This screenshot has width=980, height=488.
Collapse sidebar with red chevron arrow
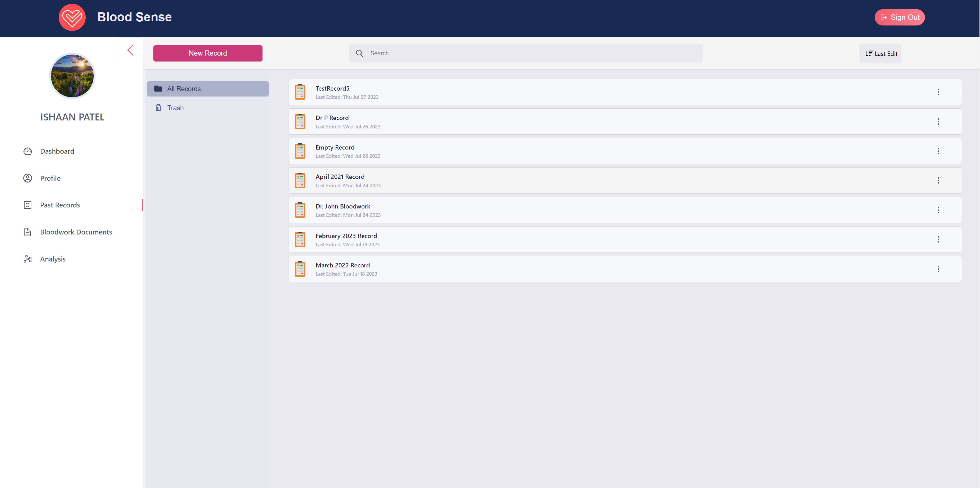130,50
